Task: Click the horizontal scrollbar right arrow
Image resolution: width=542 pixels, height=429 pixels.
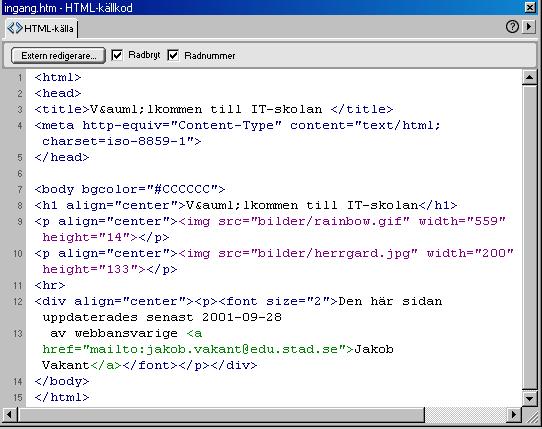Action: [x=514, y=414]
